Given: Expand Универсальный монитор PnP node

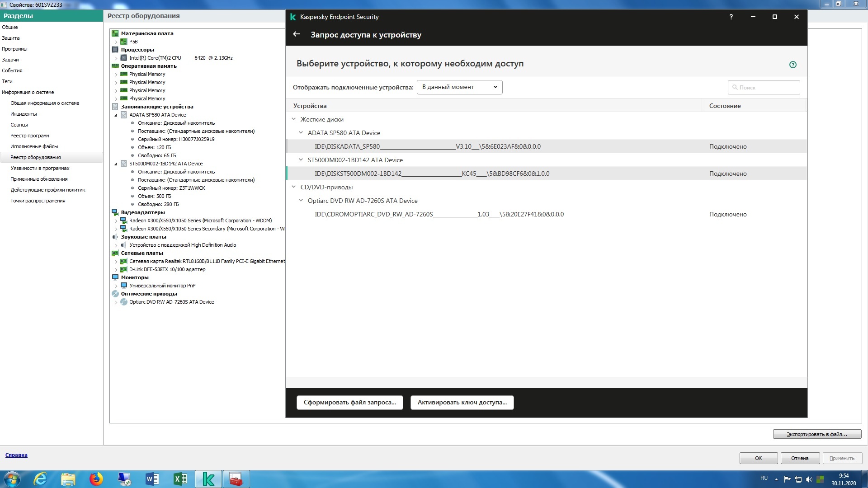Looking at the screenshot, I should pos(116,286).
